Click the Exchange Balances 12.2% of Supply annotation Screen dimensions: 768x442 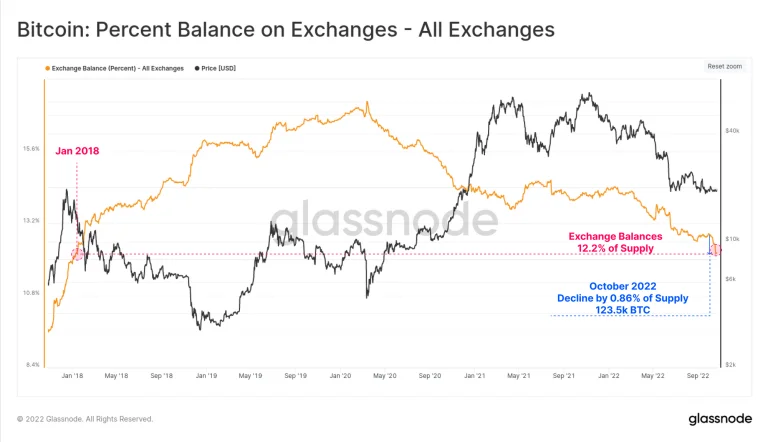[616, 242]
